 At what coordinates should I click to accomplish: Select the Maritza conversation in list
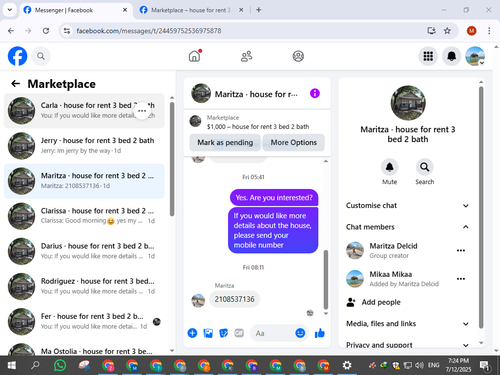84,181
